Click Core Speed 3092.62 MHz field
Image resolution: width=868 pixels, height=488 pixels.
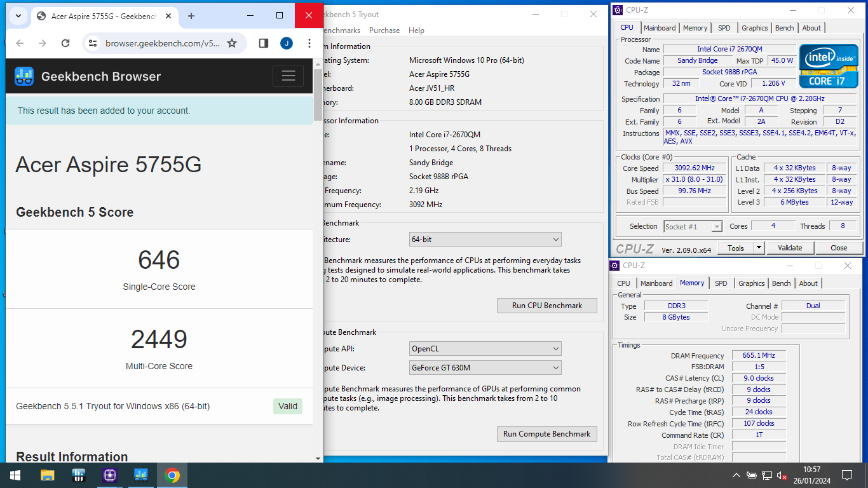tap(695, 168)
